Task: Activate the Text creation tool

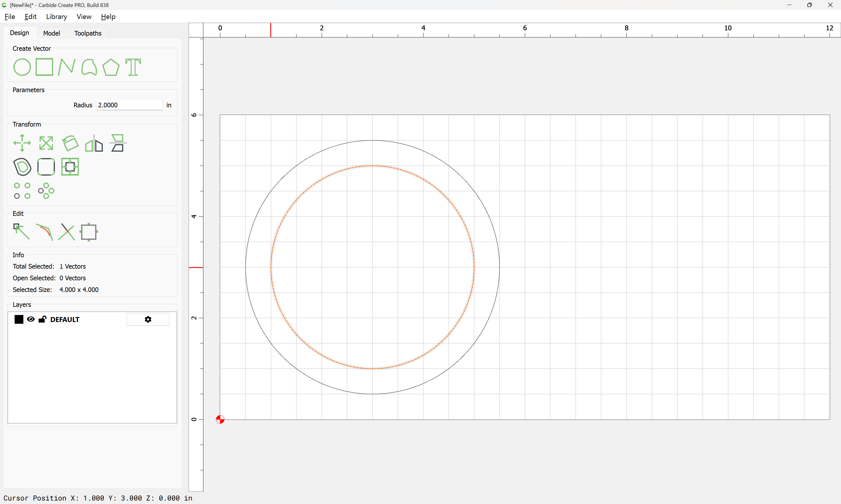Action: click(x=133, y=67)
